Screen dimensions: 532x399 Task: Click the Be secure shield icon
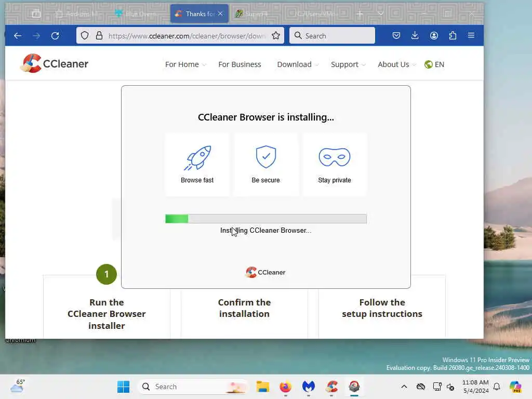[266, 157]
